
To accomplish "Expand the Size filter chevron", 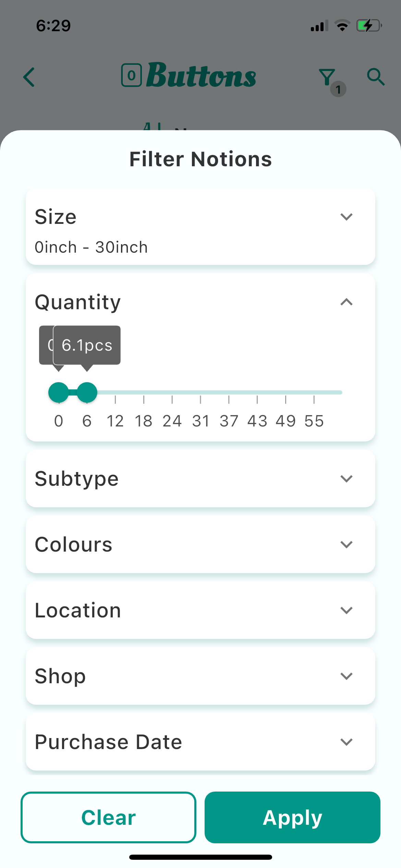I will click(346, 217).
